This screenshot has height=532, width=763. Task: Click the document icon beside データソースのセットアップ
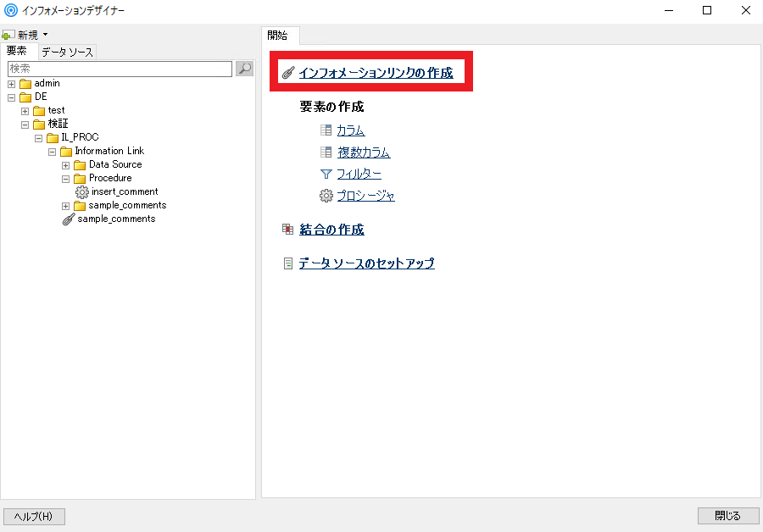288,263
